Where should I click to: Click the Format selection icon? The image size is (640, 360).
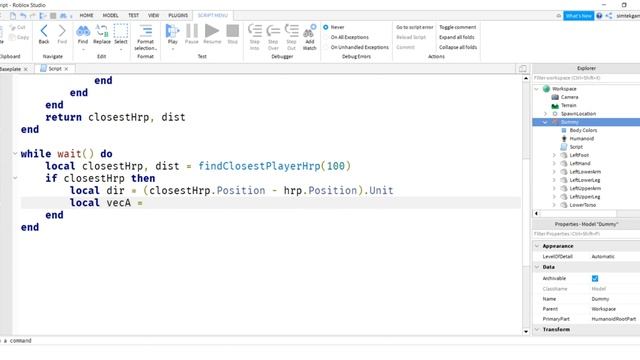(145, 31)
